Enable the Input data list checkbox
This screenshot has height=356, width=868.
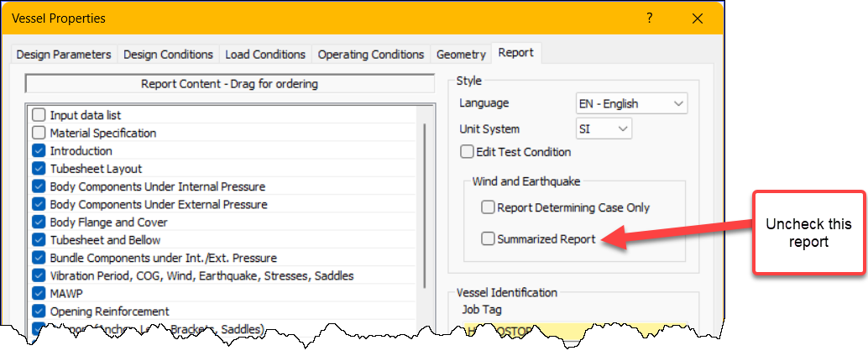point(39,115)
